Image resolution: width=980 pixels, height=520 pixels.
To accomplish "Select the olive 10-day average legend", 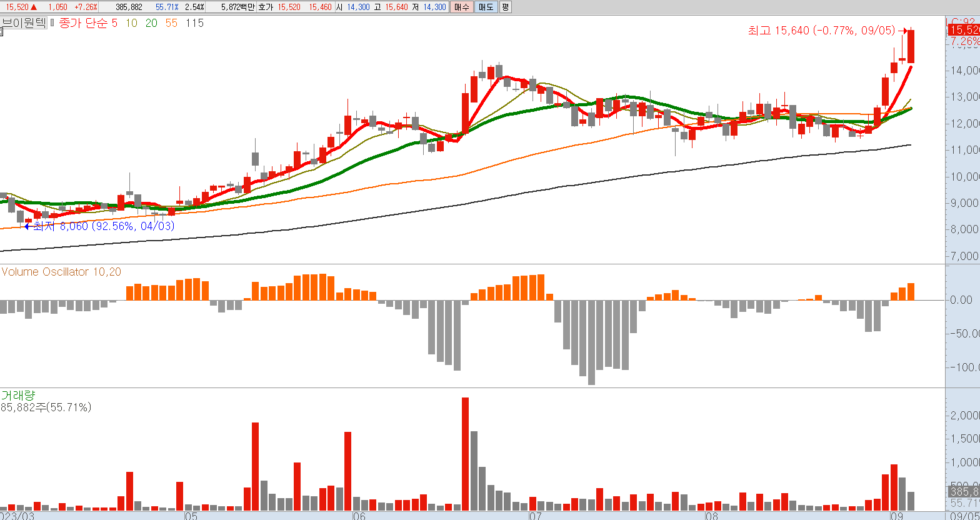I will 131,23.
